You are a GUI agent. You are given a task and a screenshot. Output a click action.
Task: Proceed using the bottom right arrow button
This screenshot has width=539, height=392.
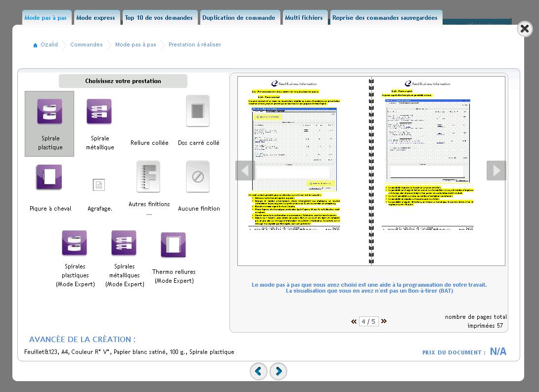(278, 371)
